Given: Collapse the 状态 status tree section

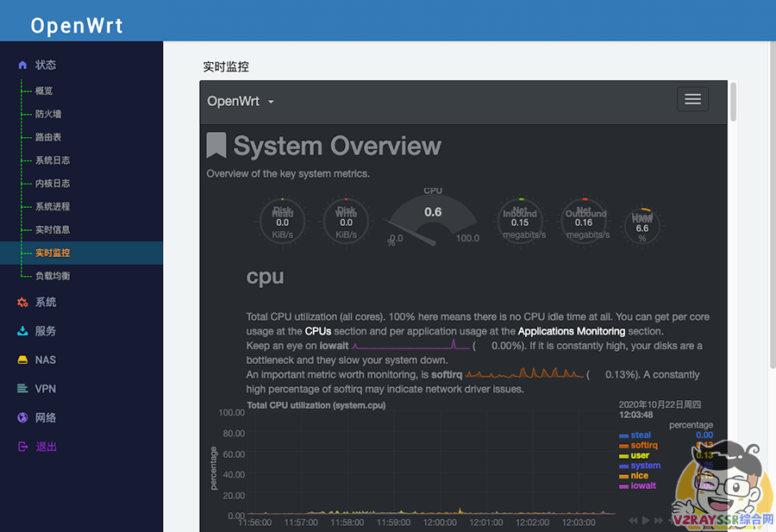Looking at the screenshot, I should click(46, 64).
